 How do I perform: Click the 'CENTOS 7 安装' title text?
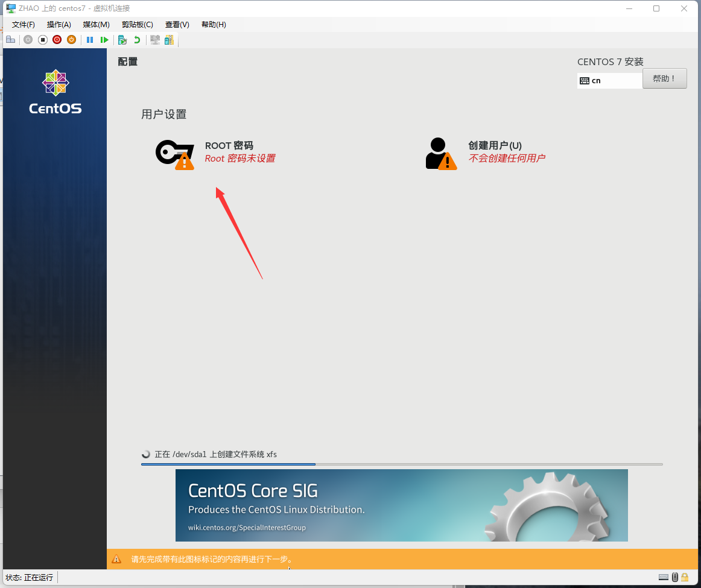click(x=611, y=62)
